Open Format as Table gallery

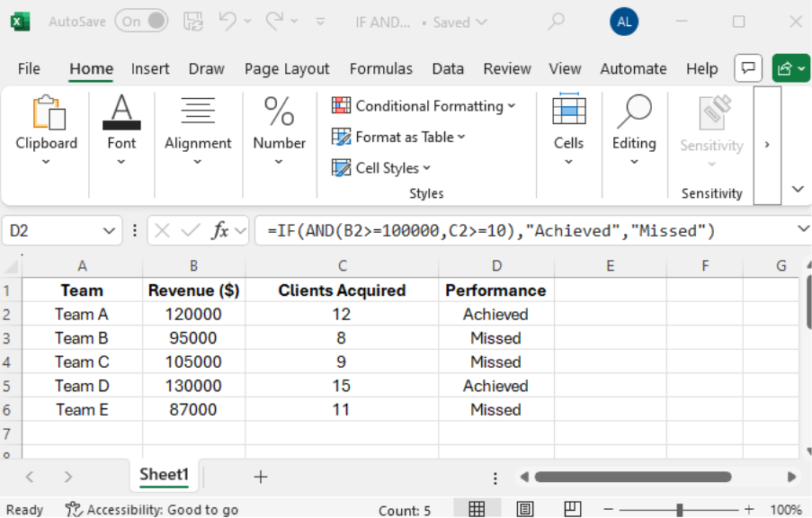click(398, 138)
